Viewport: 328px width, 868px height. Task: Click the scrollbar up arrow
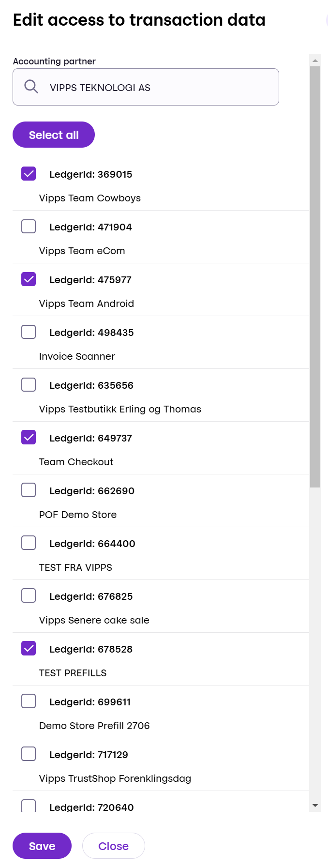315,61
